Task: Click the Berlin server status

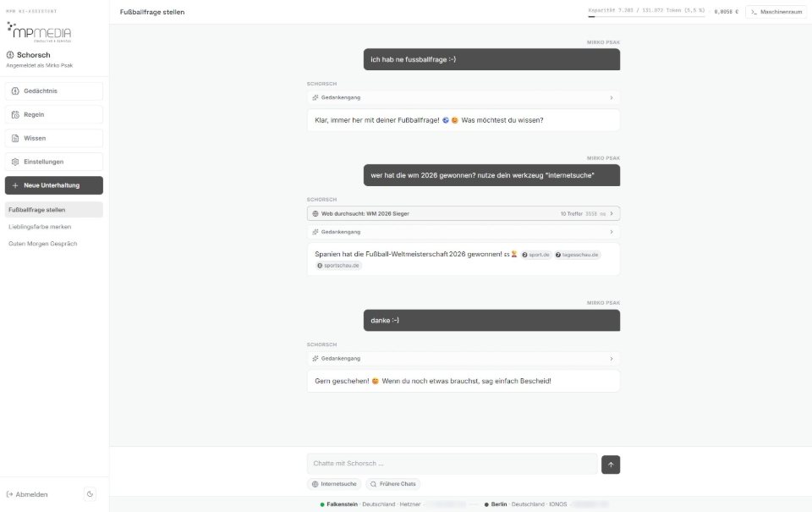Action: [x=525, y=504]
